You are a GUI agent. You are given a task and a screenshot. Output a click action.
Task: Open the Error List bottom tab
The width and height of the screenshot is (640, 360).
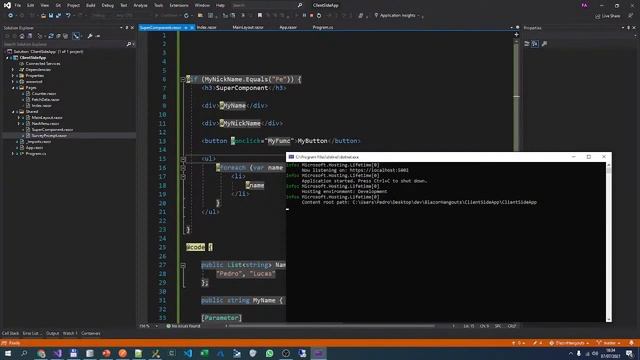pos(31,333)
